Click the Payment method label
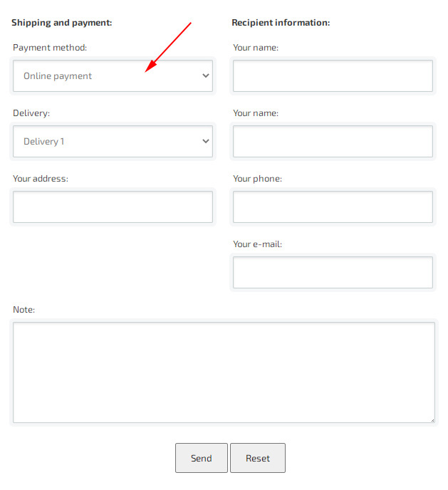Screen dimensions: 448x490 coord(50,48)
